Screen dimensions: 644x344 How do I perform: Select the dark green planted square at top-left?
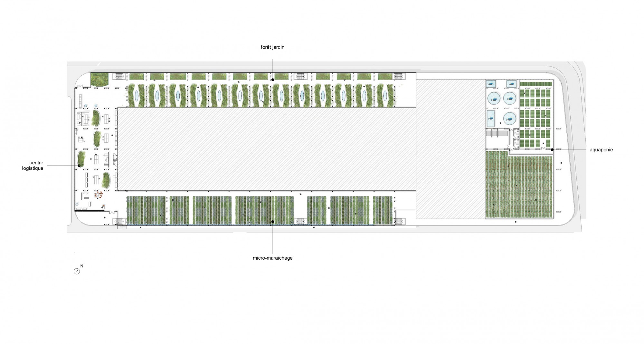100,80
